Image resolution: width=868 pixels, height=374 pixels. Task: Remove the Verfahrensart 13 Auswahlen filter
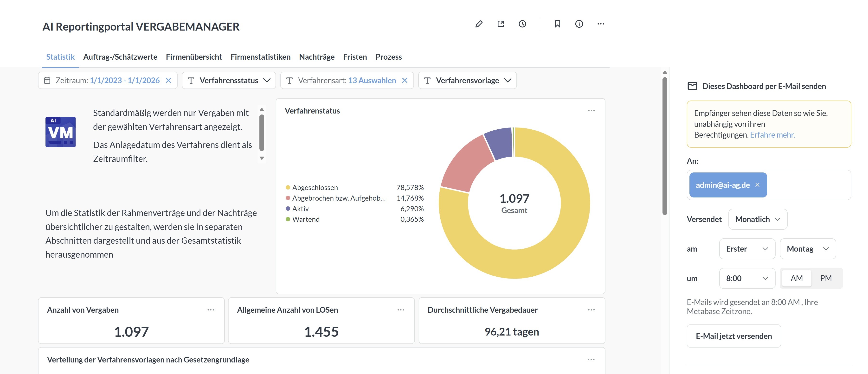tap(405, 81)
